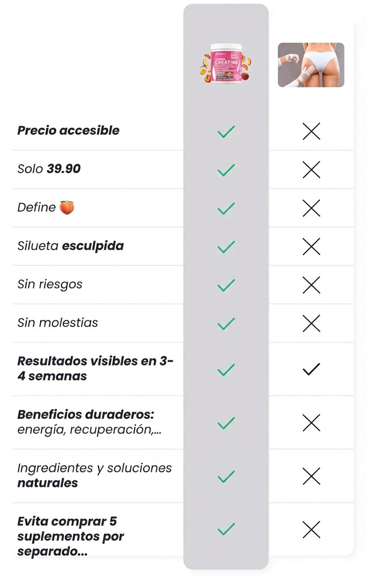Viewport: 366px width, 588px height.
Task: Click green checkmark in Solo 39.90 row
Action: coord(226,170)
